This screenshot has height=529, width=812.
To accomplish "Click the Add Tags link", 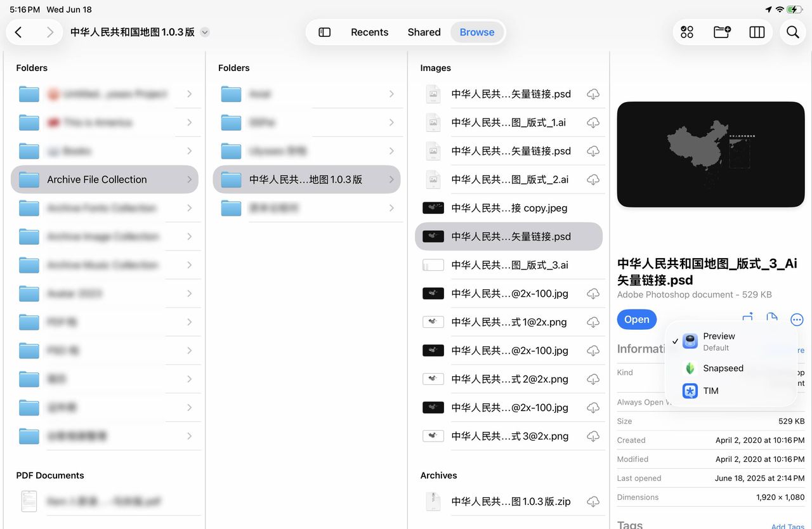I will [787, 526].
